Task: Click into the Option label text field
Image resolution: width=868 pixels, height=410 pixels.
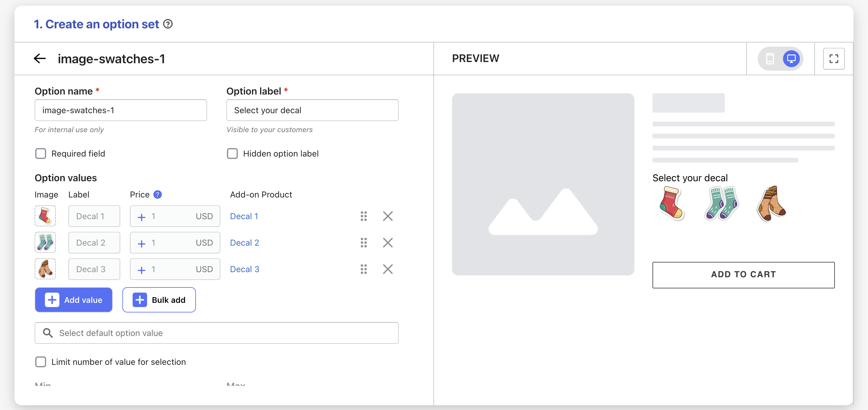Action: (312, 110)
